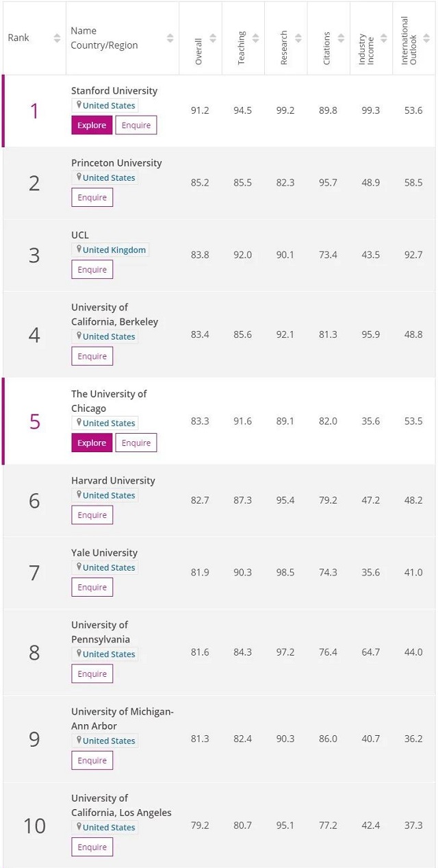Screen dimensions: 438x868
Task: Click Enquire under Princeton University
Action: coord(92,197)
